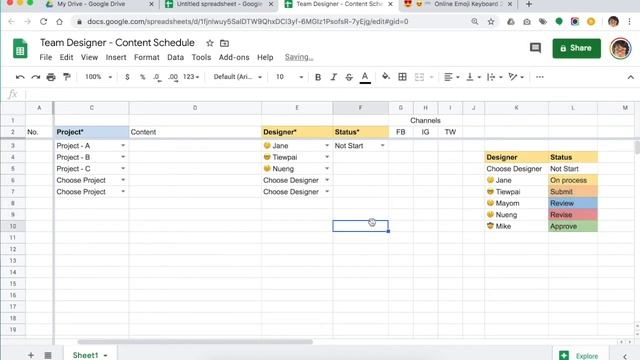The image size is (640, 360).
Task: Click the browser address bar
Action: [x=247, y=22]
